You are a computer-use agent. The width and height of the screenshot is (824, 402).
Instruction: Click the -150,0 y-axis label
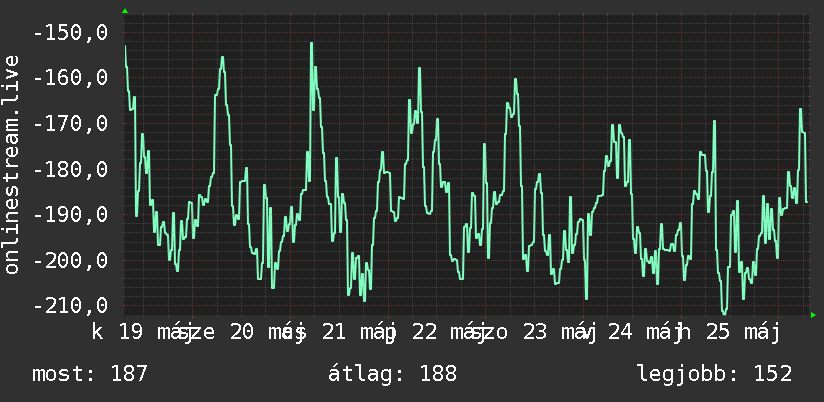71,33
